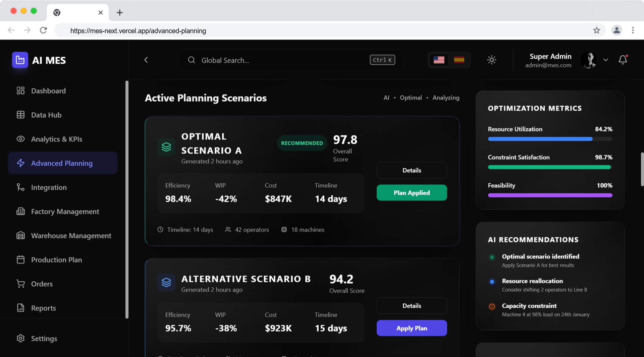This screenshot has height=357, width=644.
Task: Click the Analyzing status label
Action: [x=446, y=98]
